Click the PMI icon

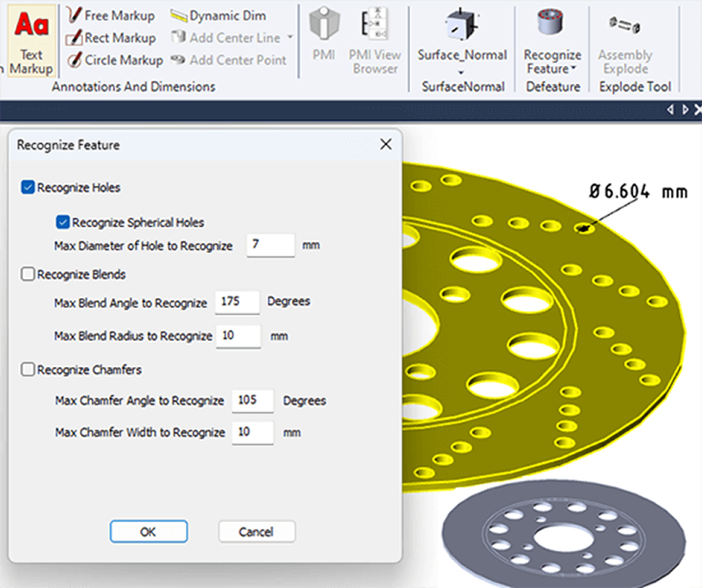324,36
